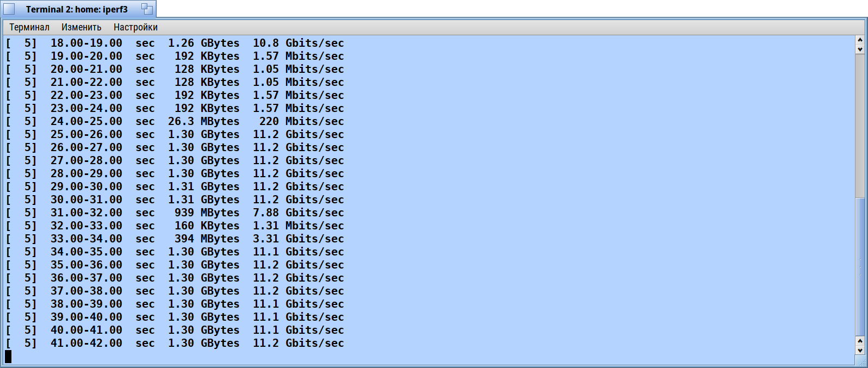Click the 29.00-30.00 interval text

pos(86,186)
